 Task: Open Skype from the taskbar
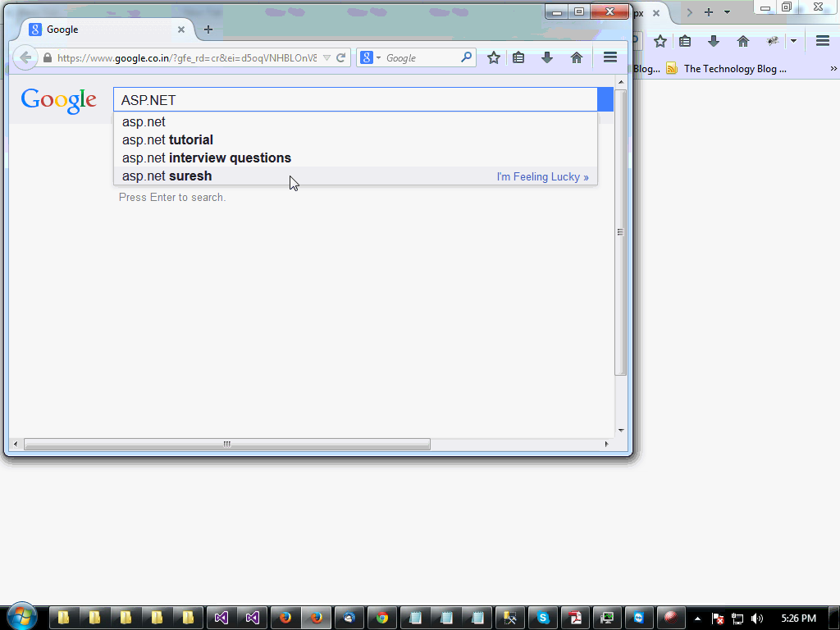543,618
